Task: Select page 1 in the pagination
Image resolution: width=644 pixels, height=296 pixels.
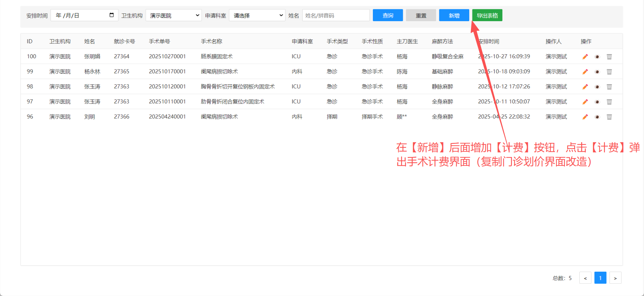Action: [x=600, y=278]
